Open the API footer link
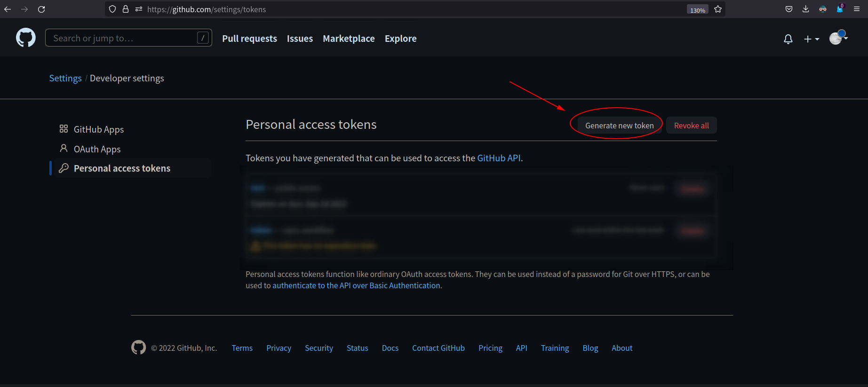868x387 pixels. (x=521, y=348)
